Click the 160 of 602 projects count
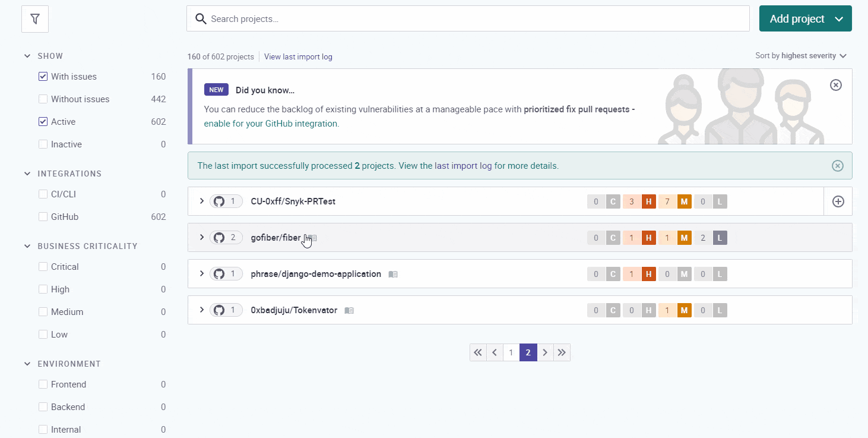Screen dimensions: 868x438 (221, 57)
